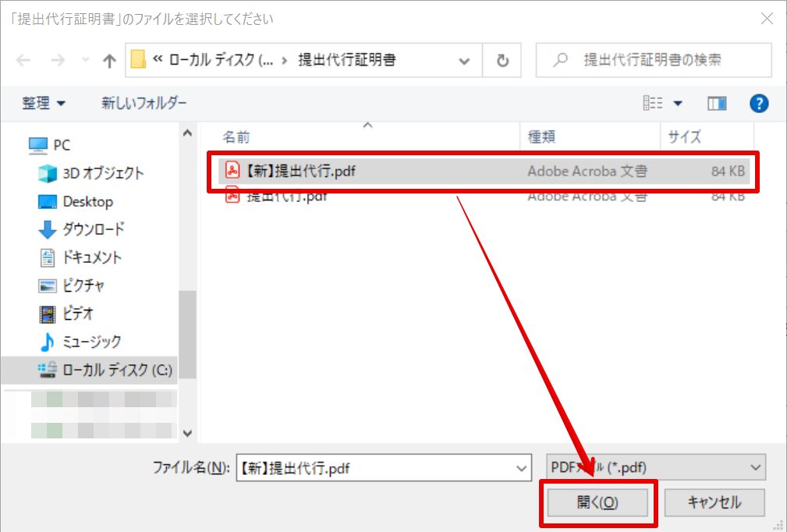Screen dimensions: 787x532
Task: Click the 提出代行証明書の検索 search box
Action: (x=654, y=60)
